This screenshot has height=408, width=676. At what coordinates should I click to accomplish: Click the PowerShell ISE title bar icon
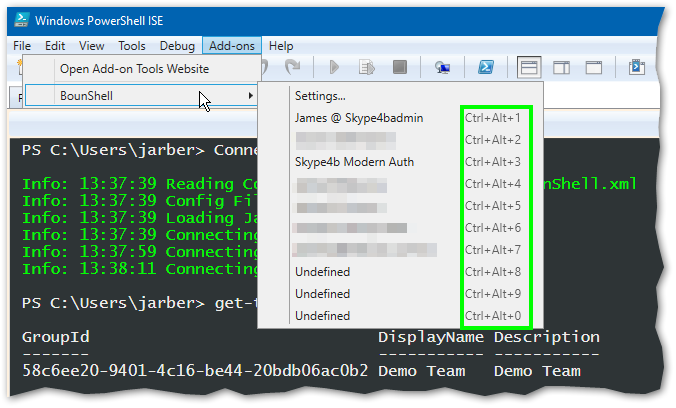click(22, 20)
